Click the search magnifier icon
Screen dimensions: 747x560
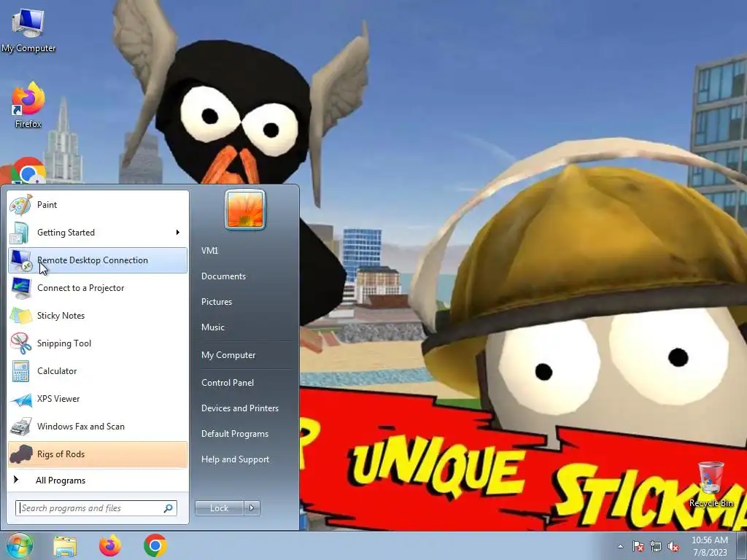click(169, 508)
